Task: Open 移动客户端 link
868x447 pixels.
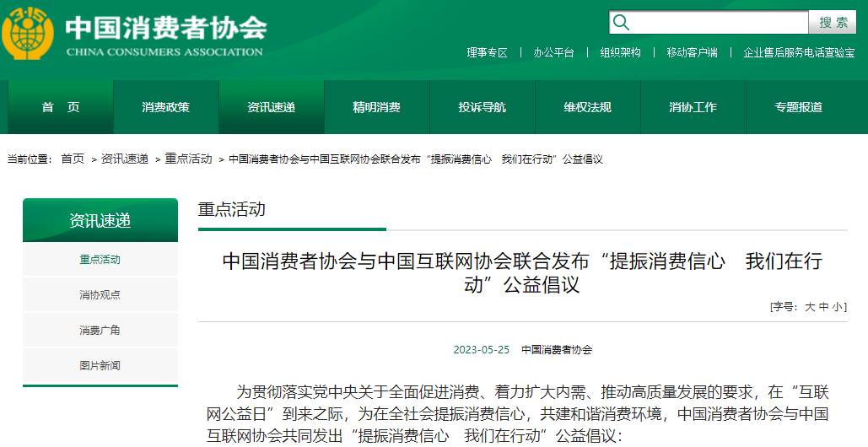Action: (692, 53)
